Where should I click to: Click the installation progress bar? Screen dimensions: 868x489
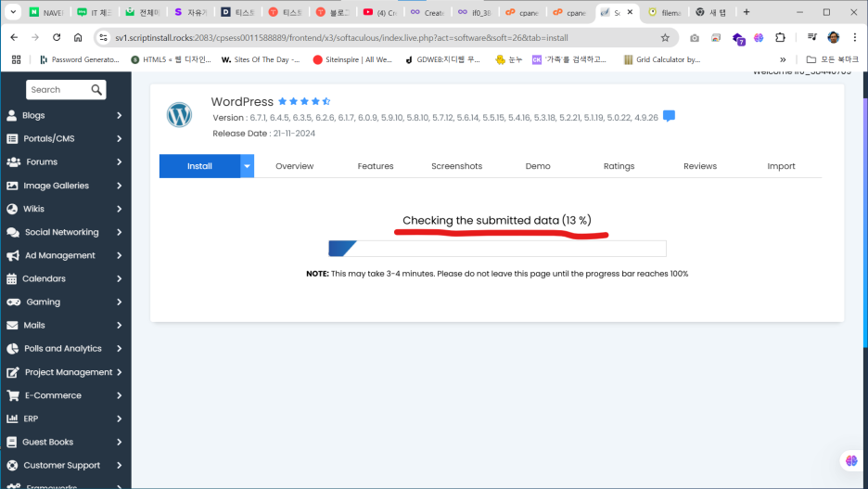(x=497, y=248)
